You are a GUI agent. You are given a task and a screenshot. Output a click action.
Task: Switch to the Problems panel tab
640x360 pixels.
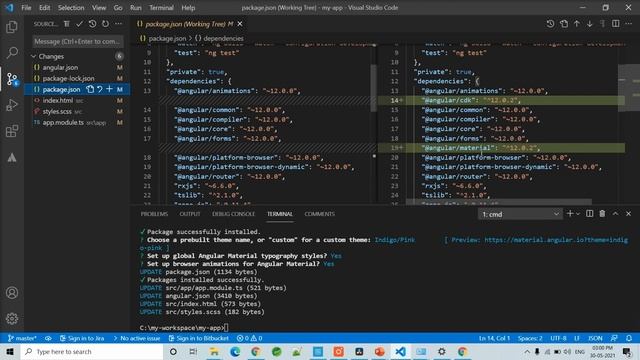click(154, 214)
